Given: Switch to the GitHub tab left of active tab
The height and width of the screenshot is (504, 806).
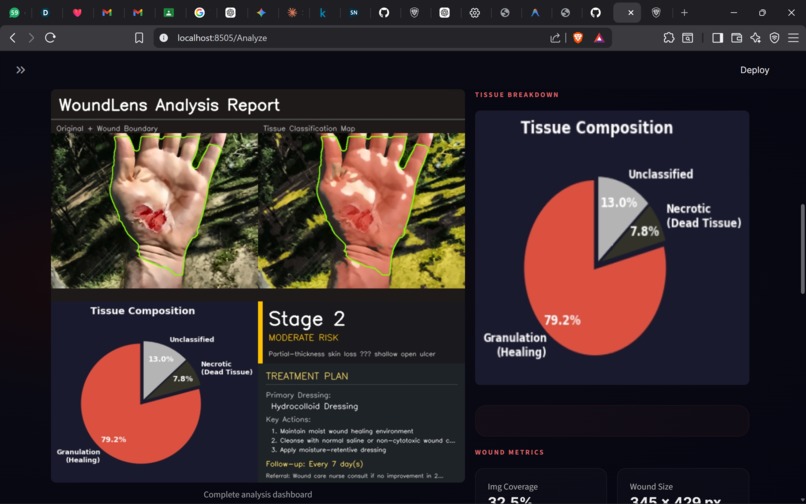Looking at the screenshot, I should coord(595,13).
